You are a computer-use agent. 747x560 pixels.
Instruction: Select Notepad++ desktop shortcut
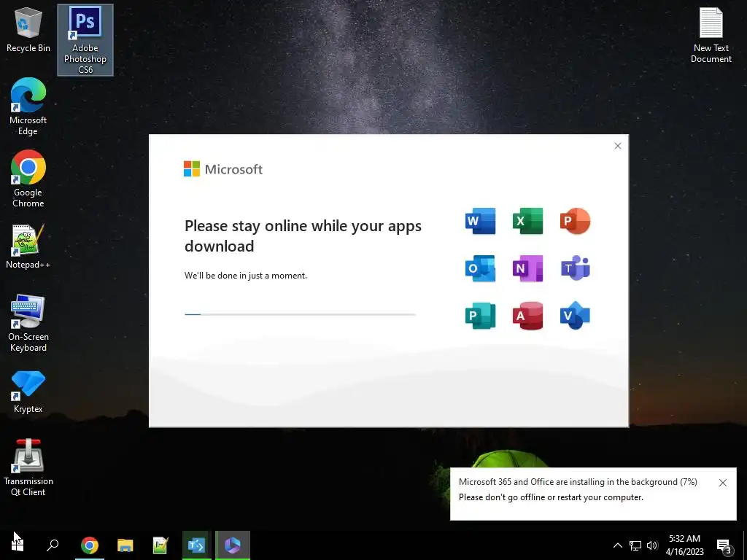(28, 246)
